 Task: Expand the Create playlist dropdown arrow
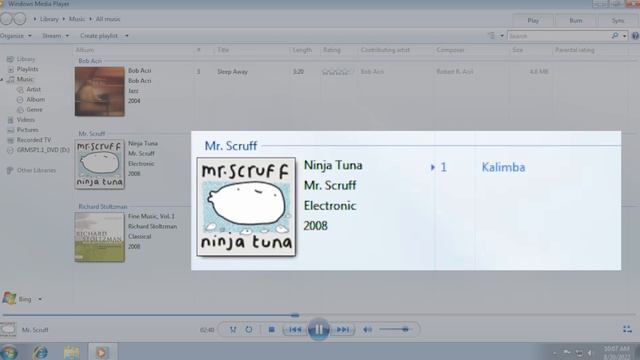(127, 36)
